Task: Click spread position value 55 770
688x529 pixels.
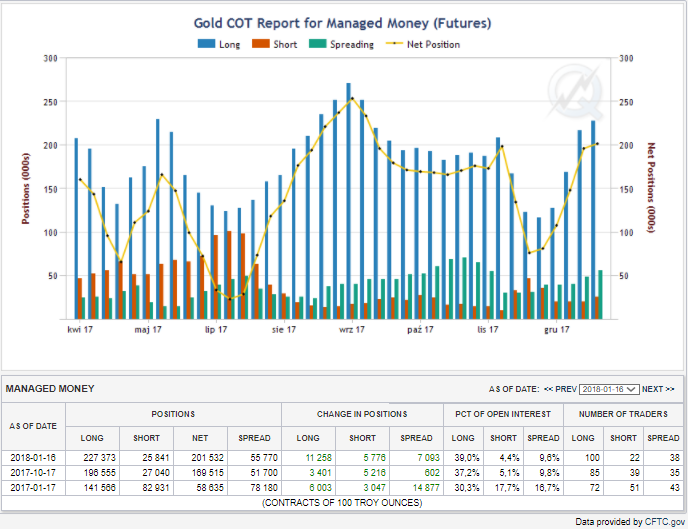Action: pyautogui.click(x=264, y=458)
